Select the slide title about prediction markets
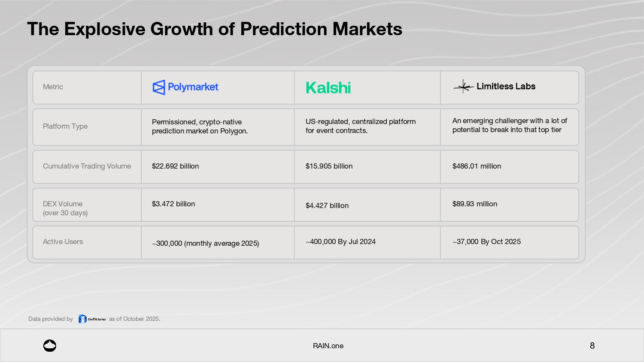Screen dimensions: 644x362 point(215,29)
